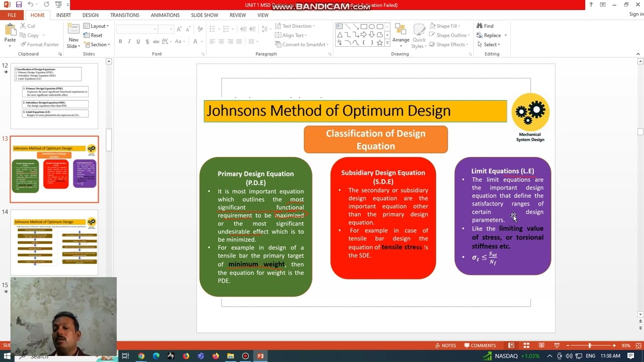Click the Find binoculars command
Viewport: 644px width, 362px height.
[x=485, y=26]
